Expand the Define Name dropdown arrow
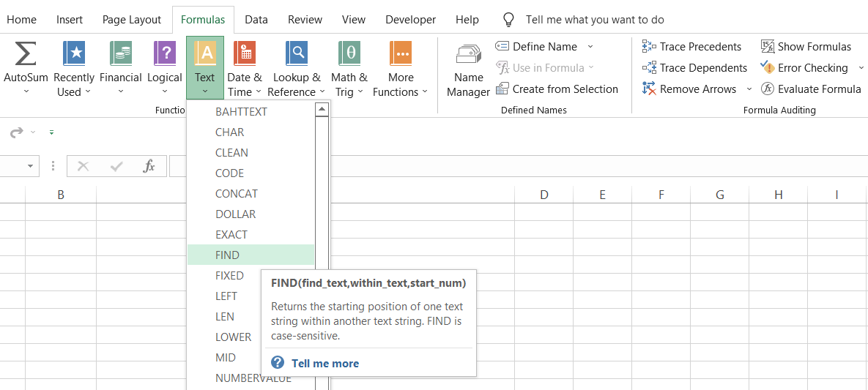Viewport: 868px width, 390px height. point(590,47)
